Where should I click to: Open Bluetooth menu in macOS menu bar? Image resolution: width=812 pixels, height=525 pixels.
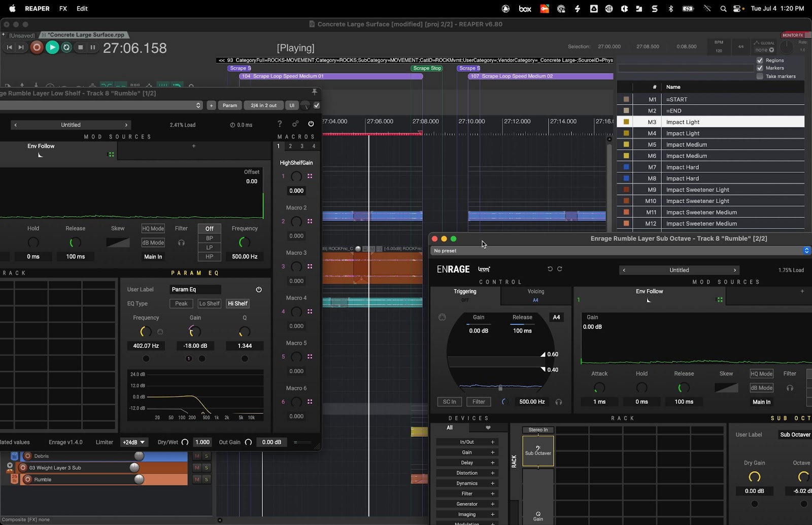coord(671,9)
